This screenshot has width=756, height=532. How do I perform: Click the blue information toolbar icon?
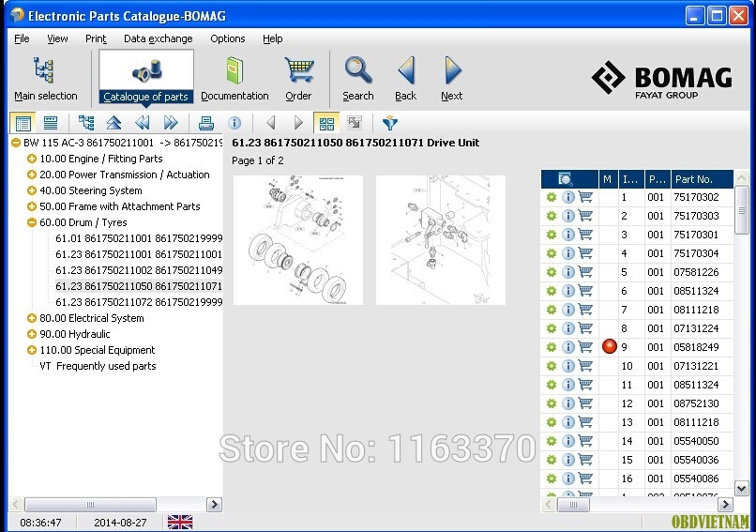234,123
